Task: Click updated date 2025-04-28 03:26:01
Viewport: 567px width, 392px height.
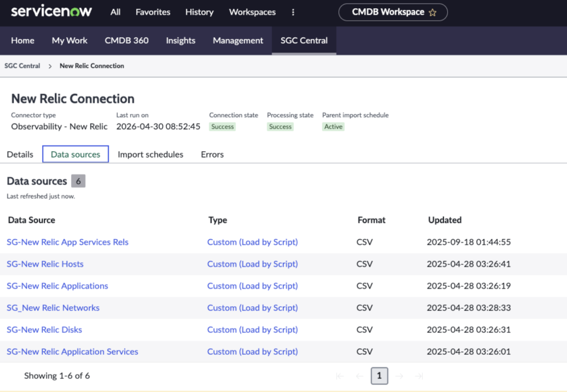Action: (469, 352)
